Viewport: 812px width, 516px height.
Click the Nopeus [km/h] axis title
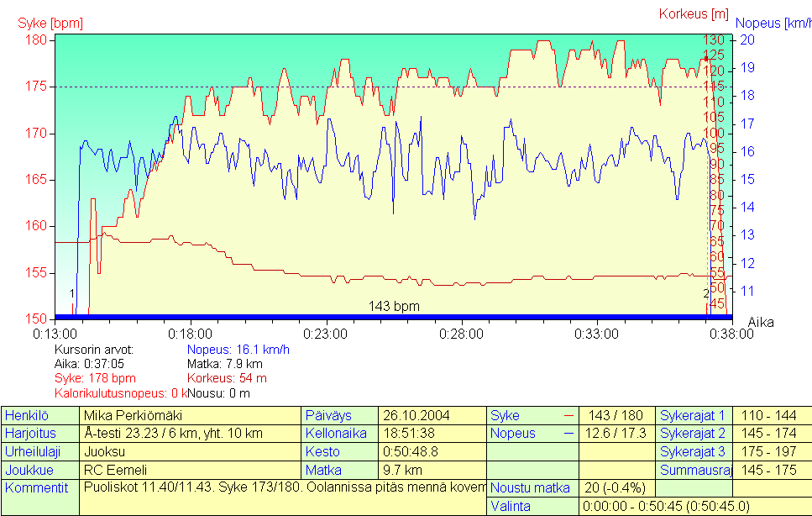(x=773, y=23)
